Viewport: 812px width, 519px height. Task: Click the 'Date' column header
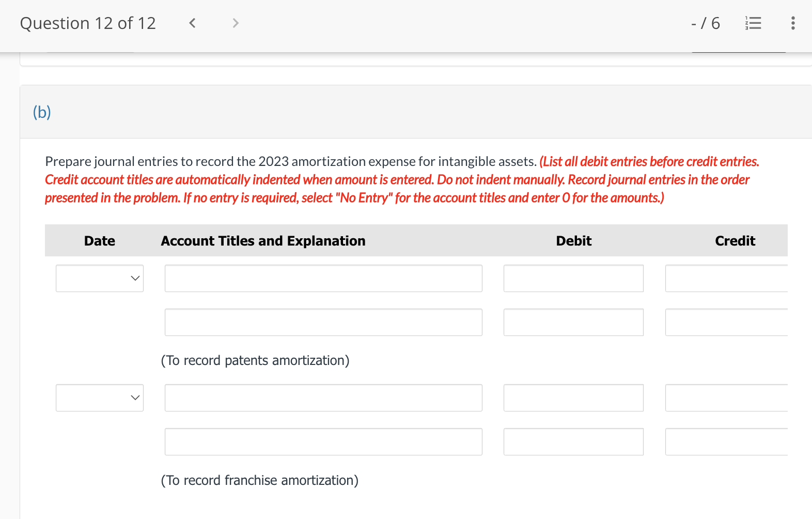tap(100, 241)
